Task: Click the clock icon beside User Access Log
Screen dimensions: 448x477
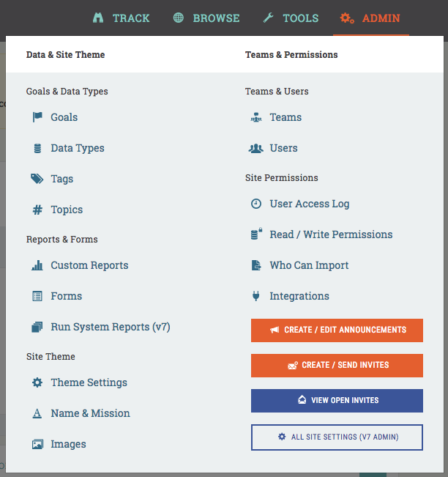Action: coord(256,204)
